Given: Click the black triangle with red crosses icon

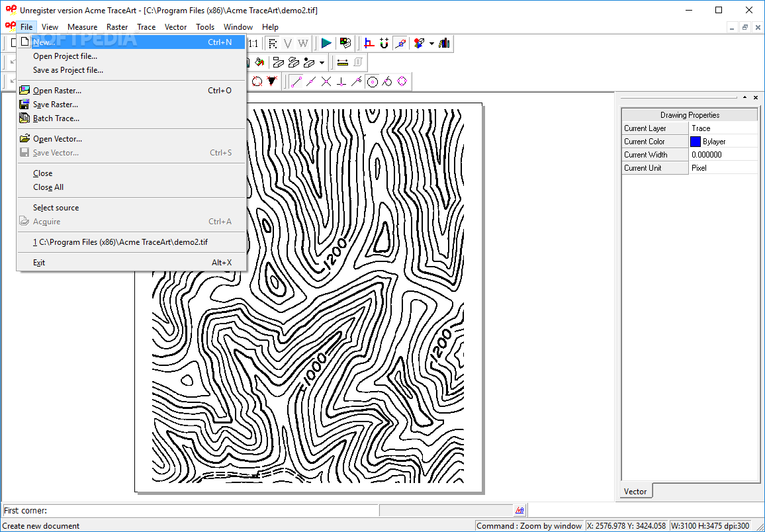Looking at the screenshot, I should click(272, 81).
